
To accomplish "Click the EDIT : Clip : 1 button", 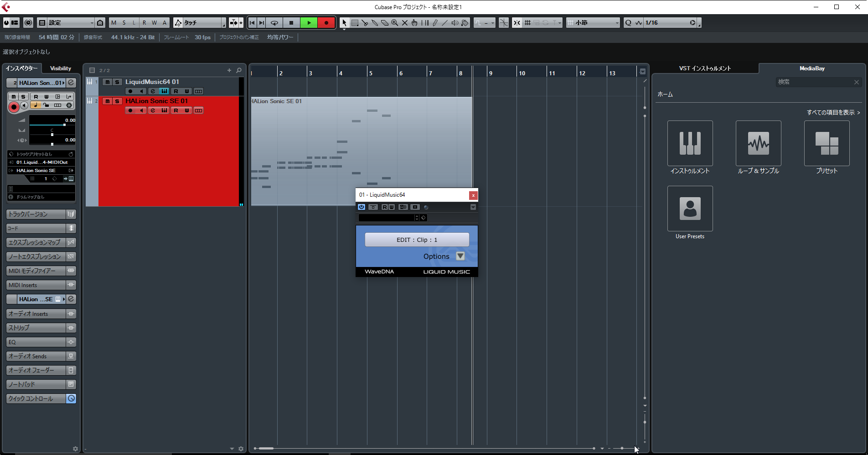I will click(417, 240).
